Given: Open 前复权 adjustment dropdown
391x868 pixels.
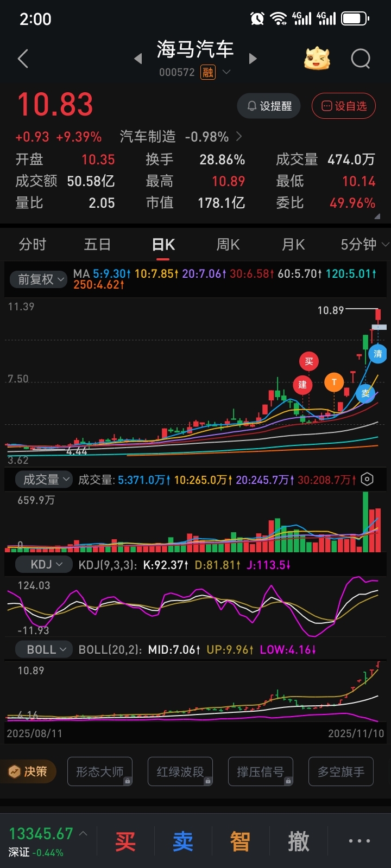Looking at the screenshot, I should [38, 279].
